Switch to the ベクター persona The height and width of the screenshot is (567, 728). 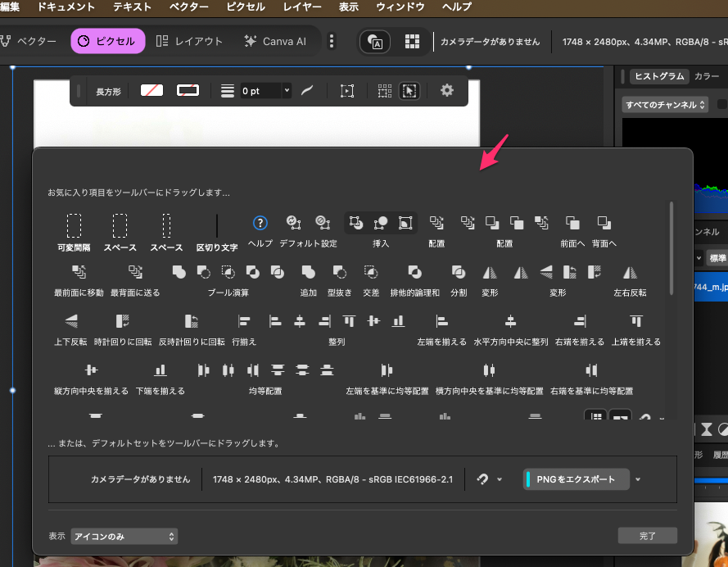click(x=31, y=41)
